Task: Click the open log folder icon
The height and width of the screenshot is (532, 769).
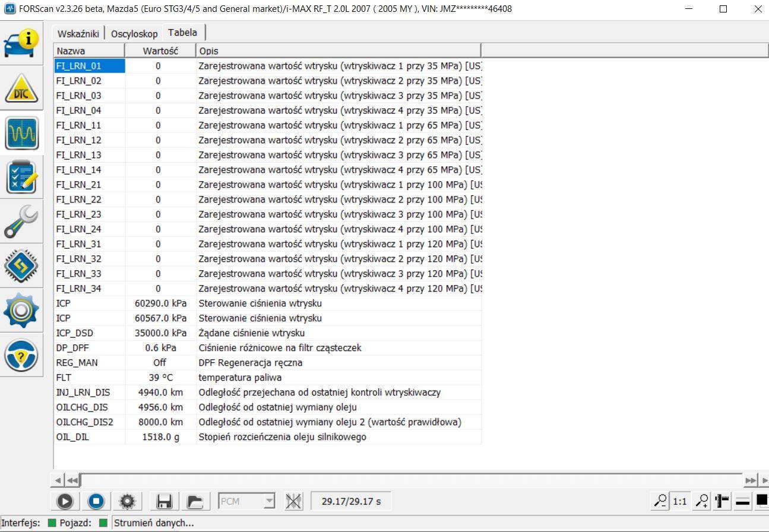Action: (195, 502)
